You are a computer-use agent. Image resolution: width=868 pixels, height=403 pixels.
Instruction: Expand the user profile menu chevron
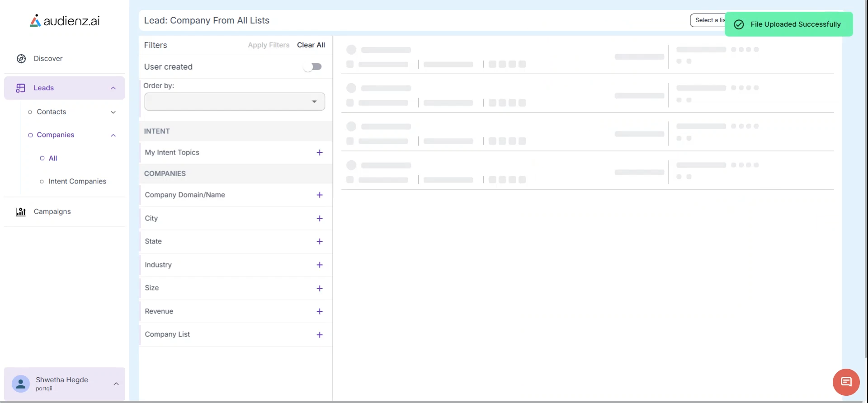click(116, 384)
